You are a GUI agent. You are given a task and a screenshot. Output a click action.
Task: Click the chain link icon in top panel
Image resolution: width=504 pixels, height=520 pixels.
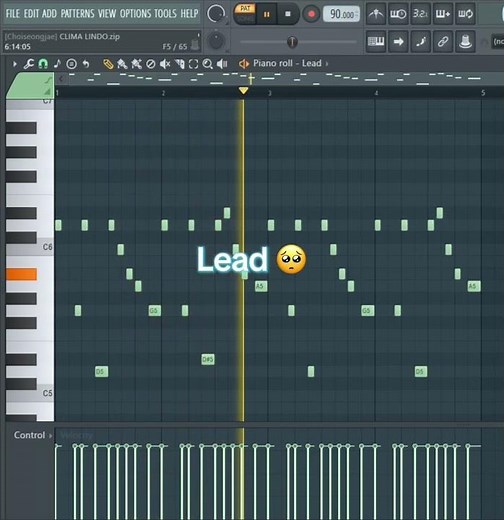(x=443, y=41)
